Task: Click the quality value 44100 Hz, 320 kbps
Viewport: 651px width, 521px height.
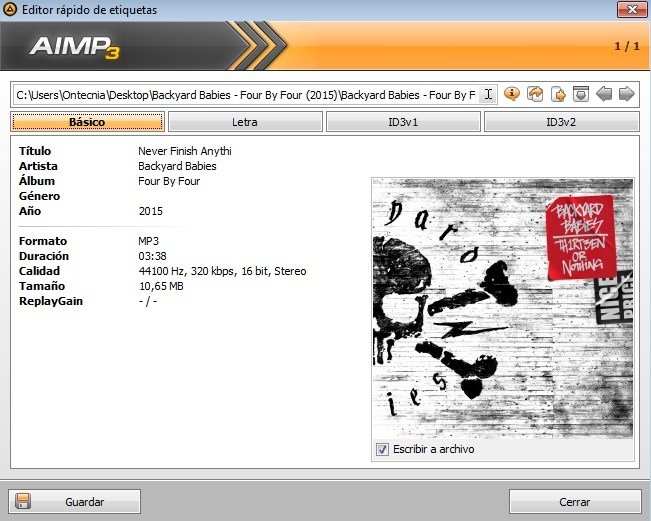Action: 223,271
